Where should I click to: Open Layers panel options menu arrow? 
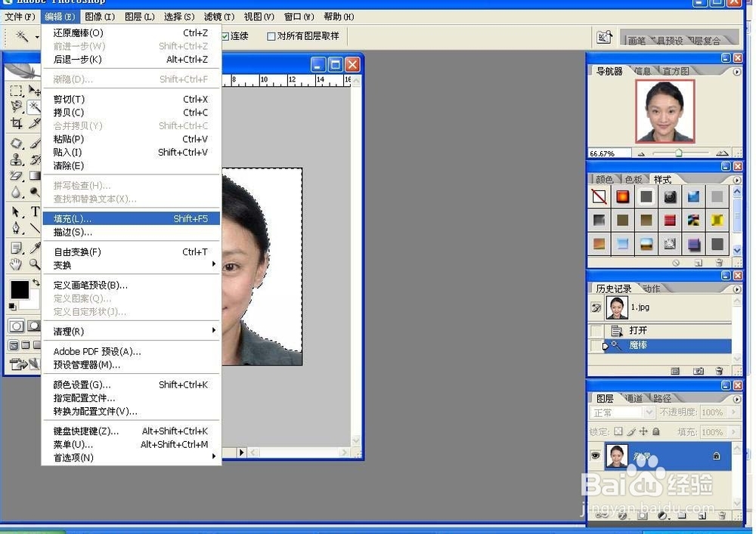pos(736,399)
